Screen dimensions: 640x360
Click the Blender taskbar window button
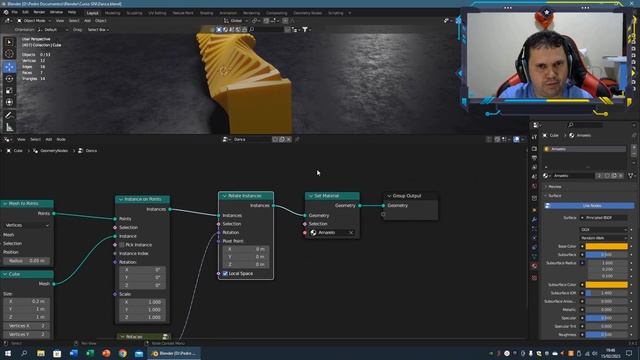(174, 353)
